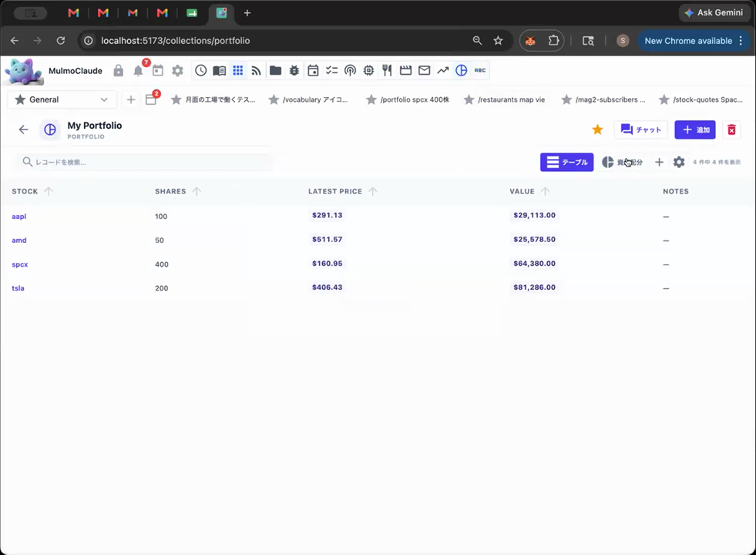
Task: Click the $64,380.00 value cell
Action: [534, 264]
